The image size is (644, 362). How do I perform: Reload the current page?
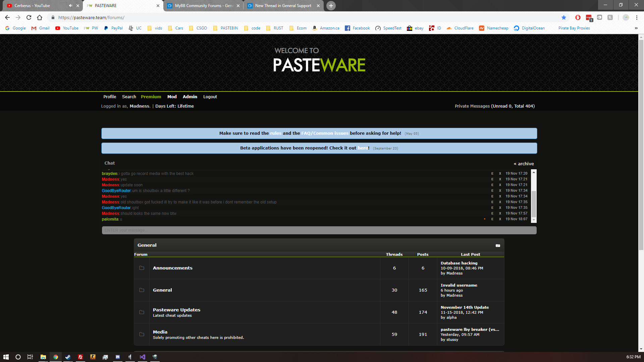point(29,17)
